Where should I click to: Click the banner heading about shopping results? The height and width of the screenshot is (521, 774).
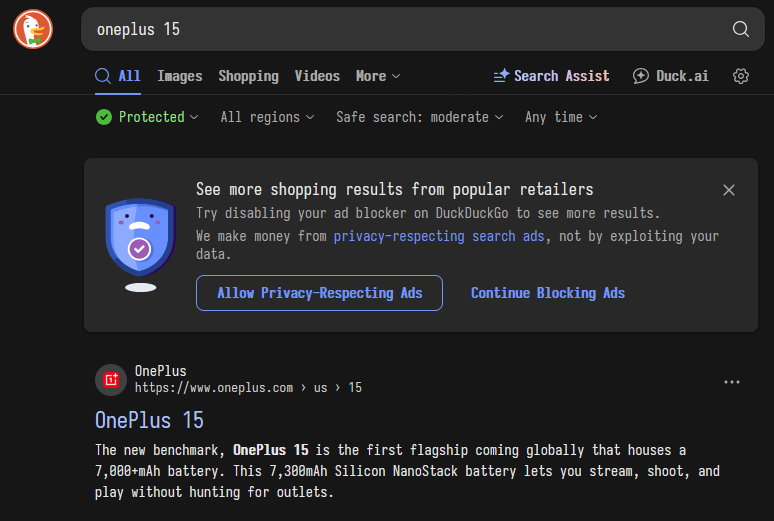(394, 189)
